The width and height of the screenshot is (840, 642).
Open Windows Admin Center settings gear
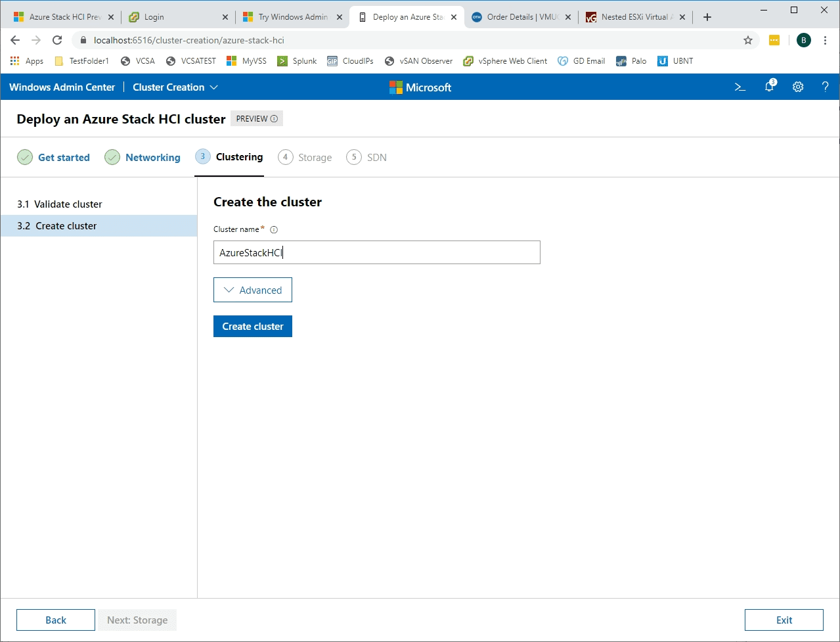(x=797, y=86)
